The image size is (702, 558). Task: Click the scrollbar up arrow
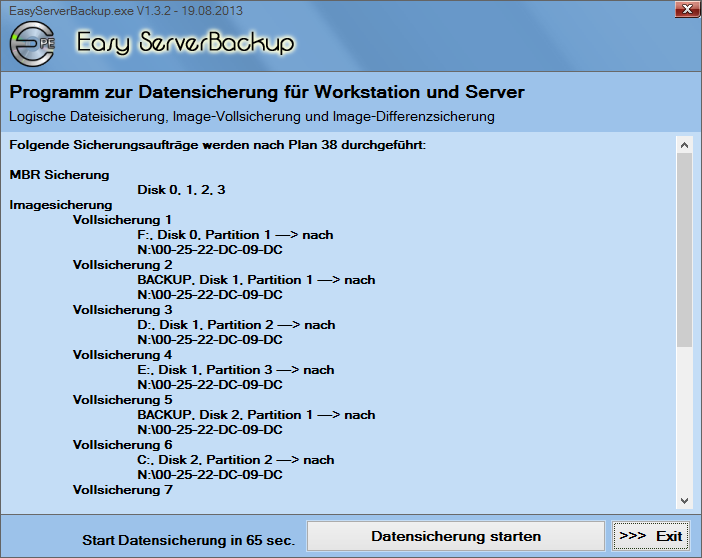pyautogui.click(x=684, y=145)
